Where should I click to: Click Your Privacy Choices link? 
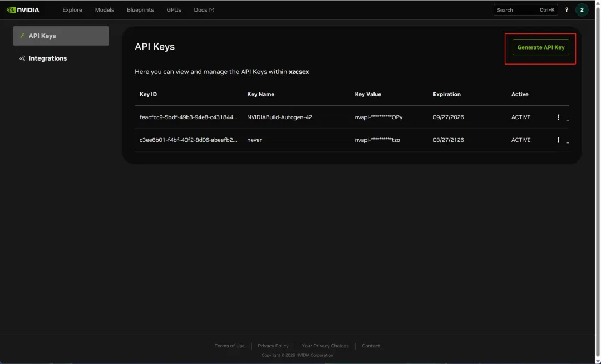[325, 346]
